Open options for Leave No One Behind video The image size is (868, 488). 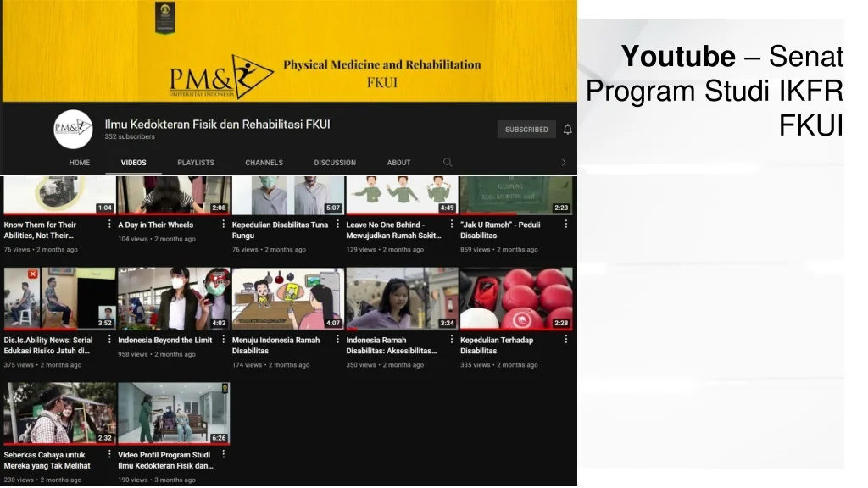(x=452, y=224)
